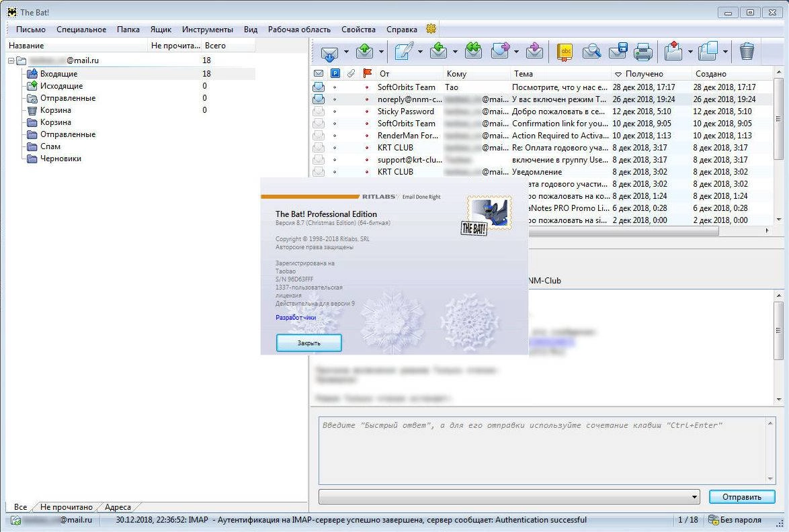The height and width of the screenshot is (532, 789).
Task: Open the Папка menu
Action: pos(128,29)
